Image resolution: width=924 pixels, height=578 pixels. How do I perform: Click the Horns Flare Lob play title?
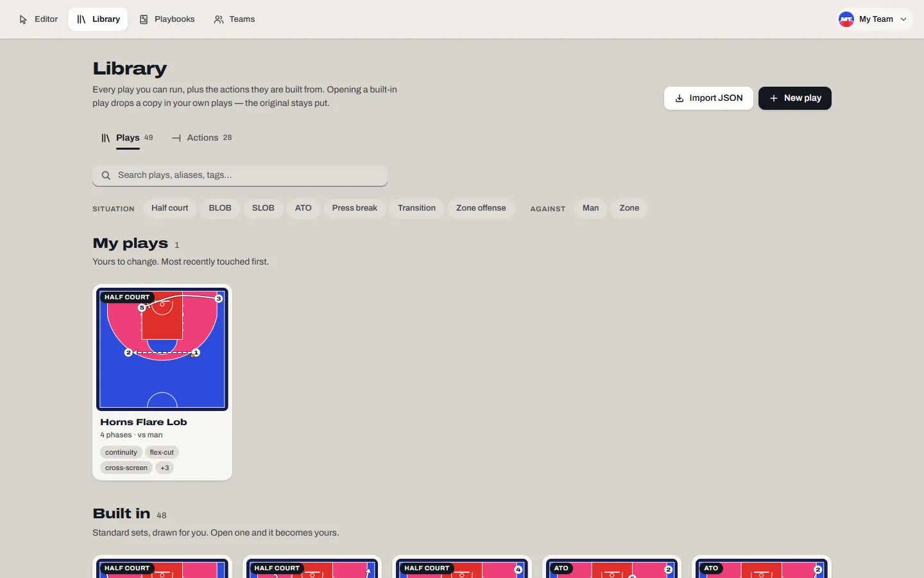(144, 422)
